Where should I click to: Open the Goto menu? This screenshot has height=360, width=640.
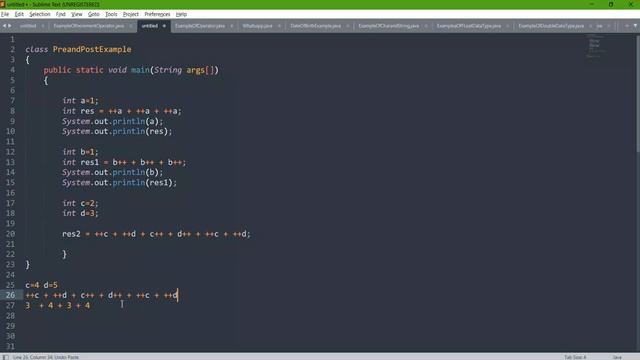pyautogui.click(x=93, y=14)
